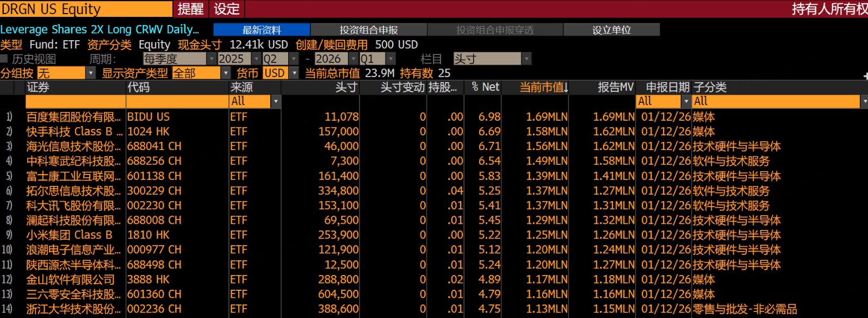Switch to the 最新资料 tab
The image size is (868, 318).
262,30
